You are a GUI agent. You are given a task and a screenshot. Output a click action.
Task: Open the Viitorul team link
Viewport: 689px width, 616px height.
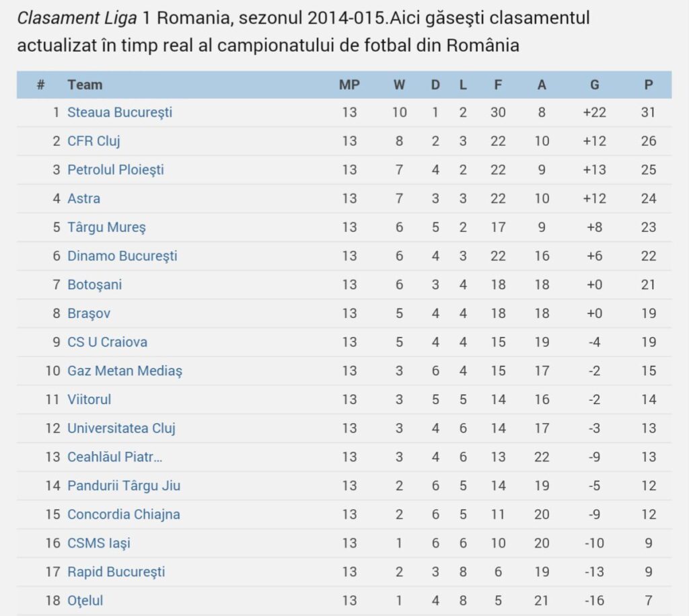click(x=89, y=399)
